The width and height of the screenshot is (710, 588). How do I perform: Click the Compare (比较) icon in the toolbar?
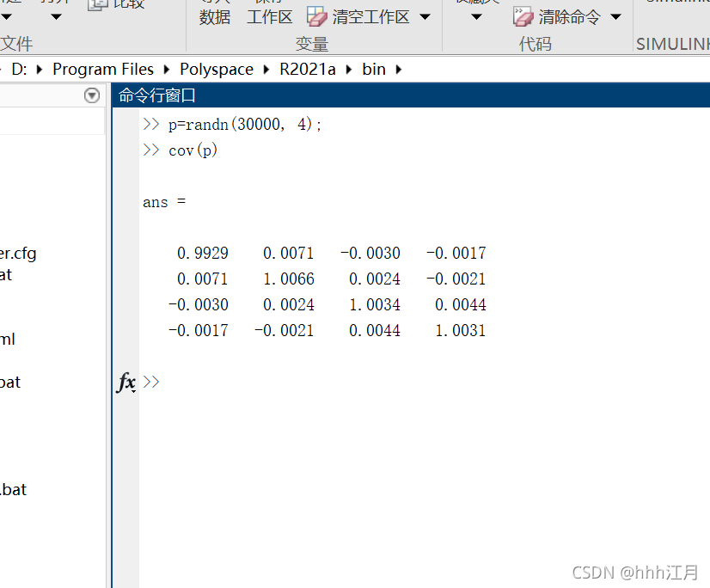(97, 5)
